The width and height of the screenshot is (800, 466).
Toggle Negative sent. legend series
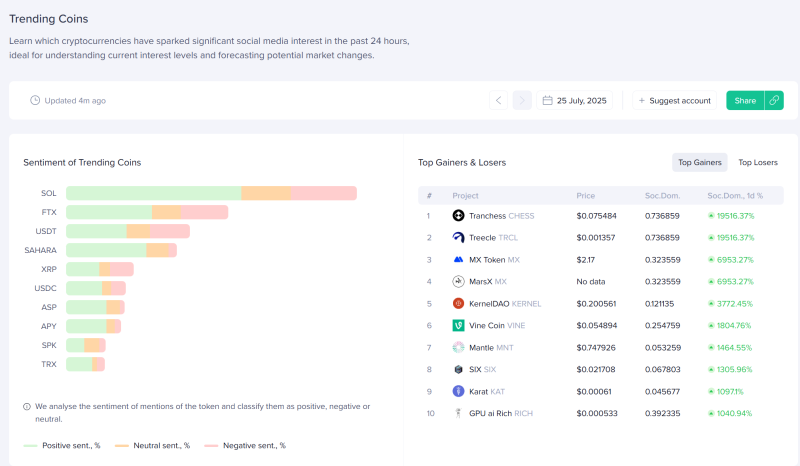[245, 446]
